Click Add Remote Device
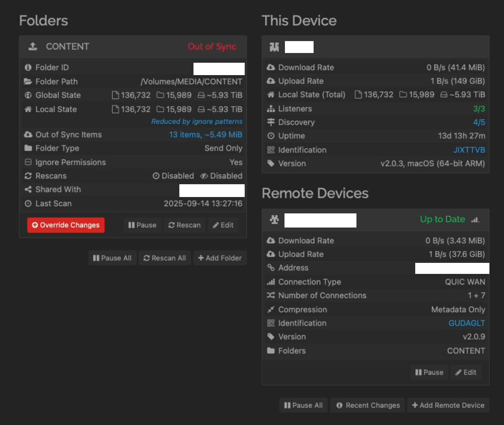 point(448,405)
